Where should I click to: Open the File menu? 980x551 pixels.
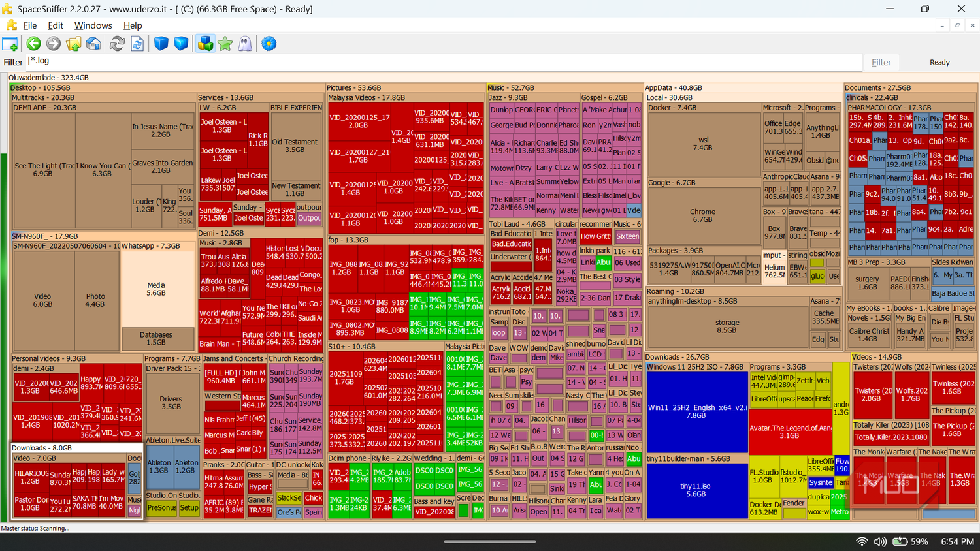pos(30,25)
